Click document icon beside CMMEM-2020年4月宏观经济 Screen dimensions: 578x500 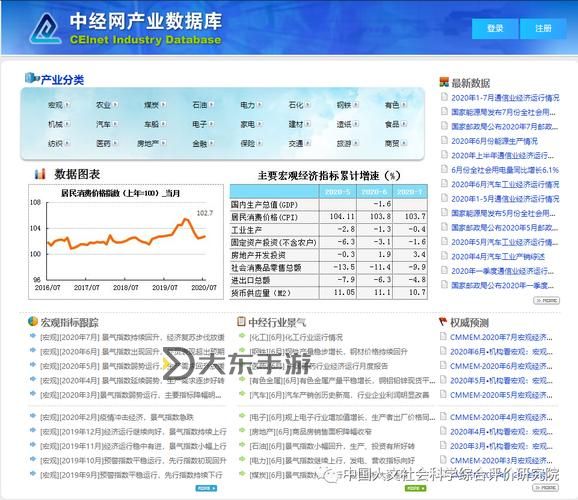click(443, 416)
